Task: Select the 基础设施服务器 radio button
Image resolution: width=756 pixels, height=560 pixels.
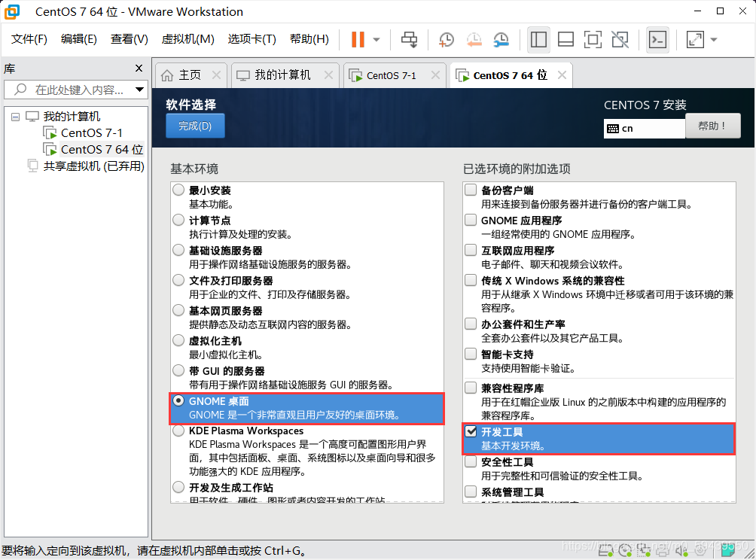Action: coord(178,250)
